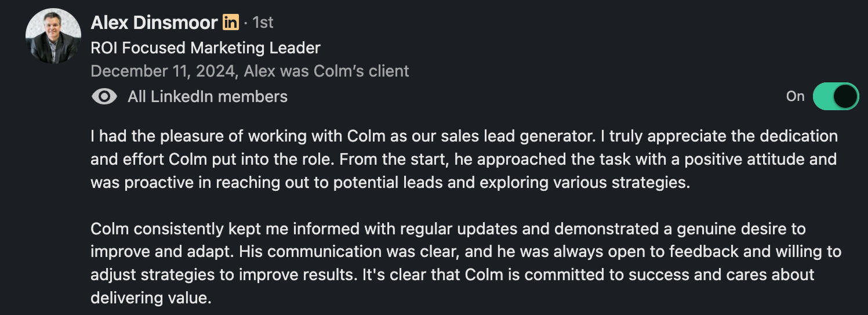This screenshot has width=868, height=315.
Task: Click the line starting "and effort Colm put"
Action: 463,159
